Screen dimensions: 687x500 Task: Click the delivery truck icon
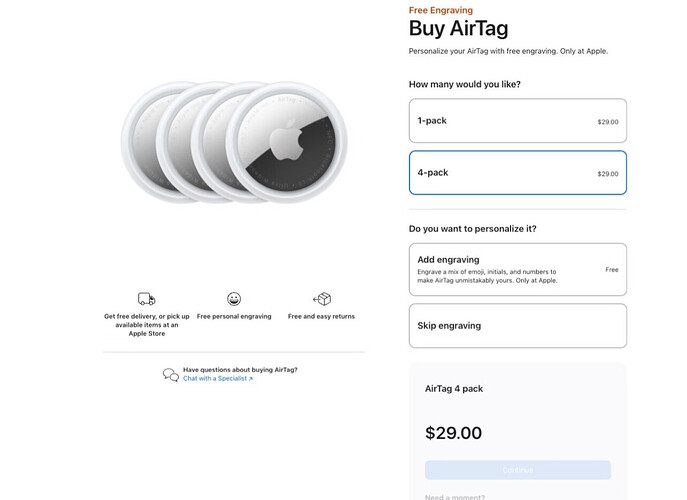pos(146,299)
